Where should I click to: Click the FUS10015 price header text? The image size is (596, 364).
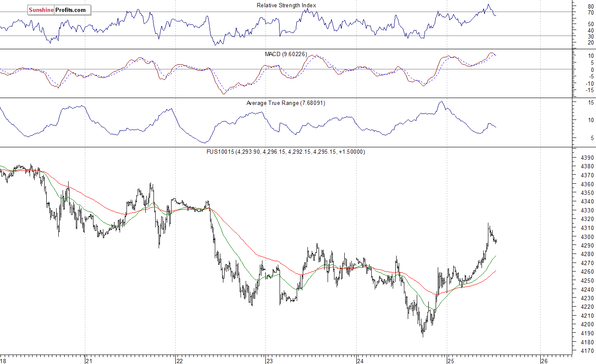[x=286, y=152]
